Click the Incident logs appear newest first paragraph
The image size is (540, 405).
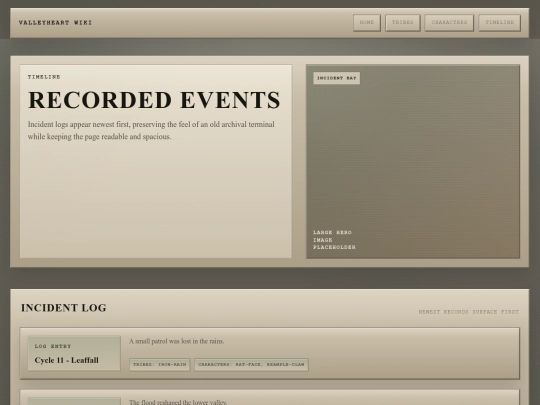151,130
